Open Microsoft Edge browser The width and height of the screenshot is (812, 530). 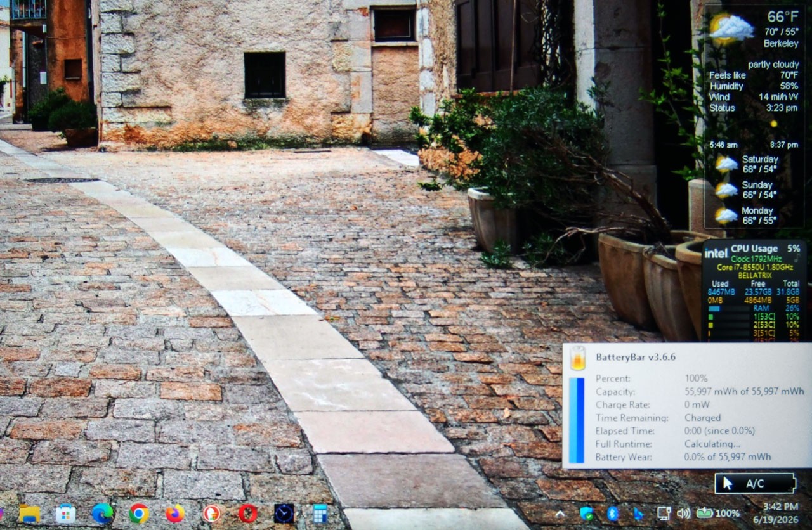tap(102, 513)
